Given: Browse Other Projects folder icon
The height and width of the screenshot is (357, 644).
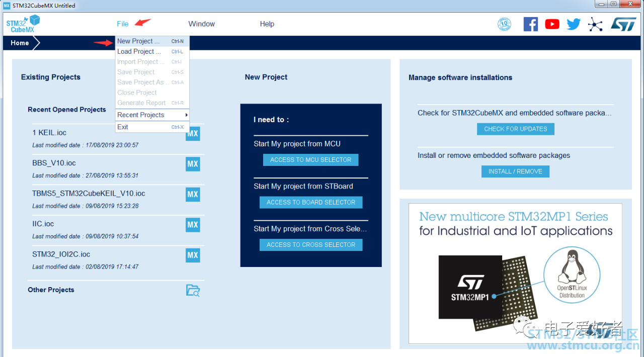Looking at the screenshot, I should click(193, 290).
